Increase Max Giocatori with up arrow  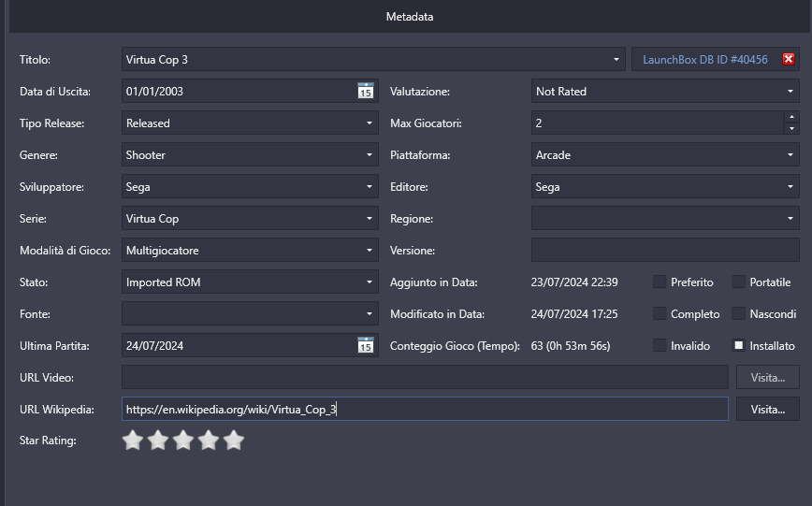pyautogui.click(x=791, y=117)
